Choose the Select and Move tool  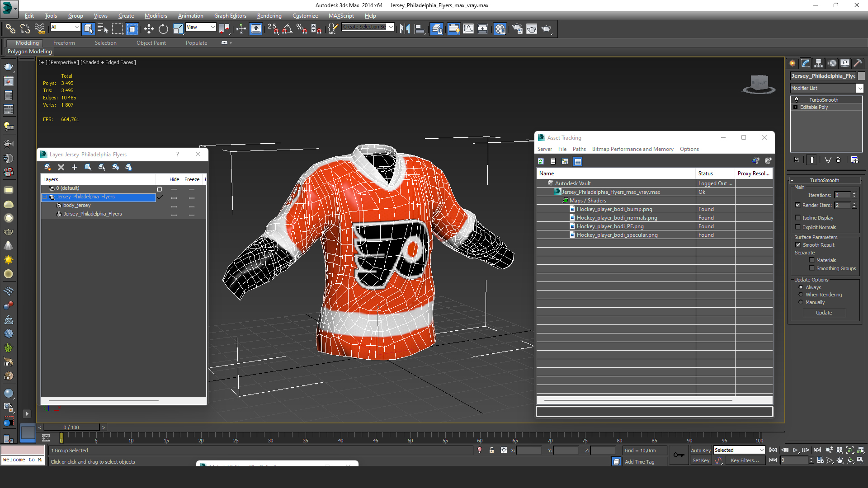tap(149, 29)
